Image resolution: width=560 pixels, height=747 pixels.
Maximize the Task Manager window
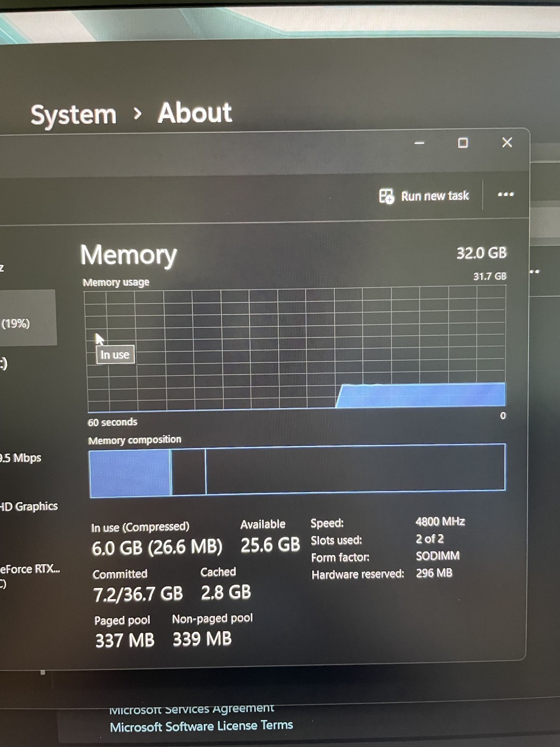pos(463,143)
